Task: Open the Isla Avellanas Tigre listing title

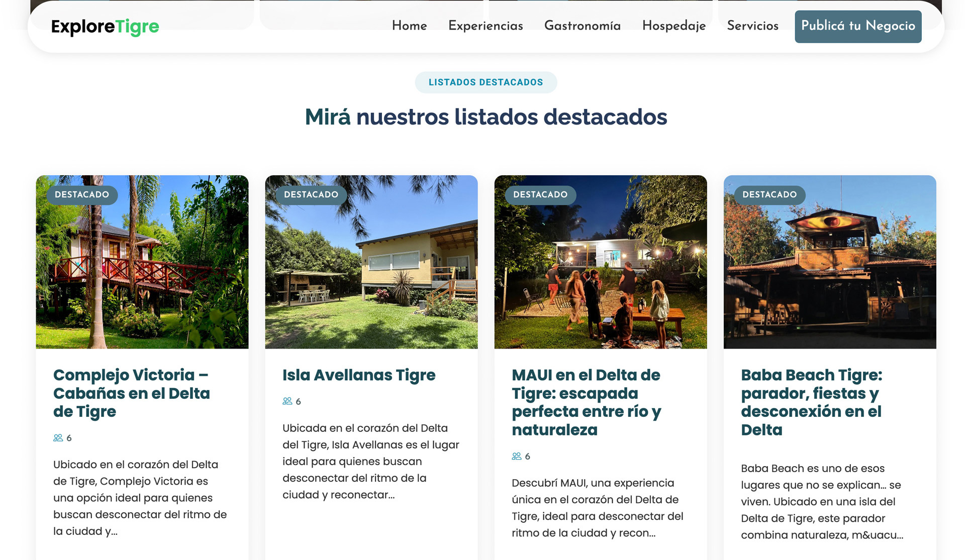Action: pos(359,375)
